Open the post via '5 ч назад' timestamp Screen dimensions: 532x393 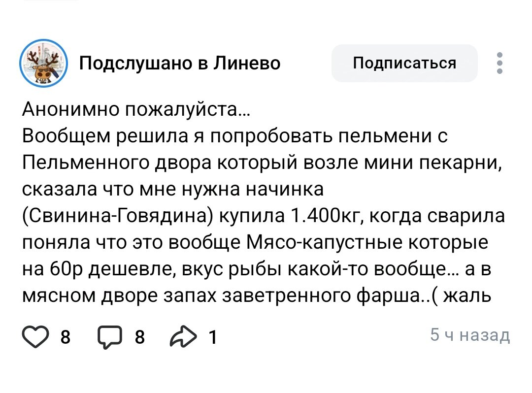pos(470,335)
